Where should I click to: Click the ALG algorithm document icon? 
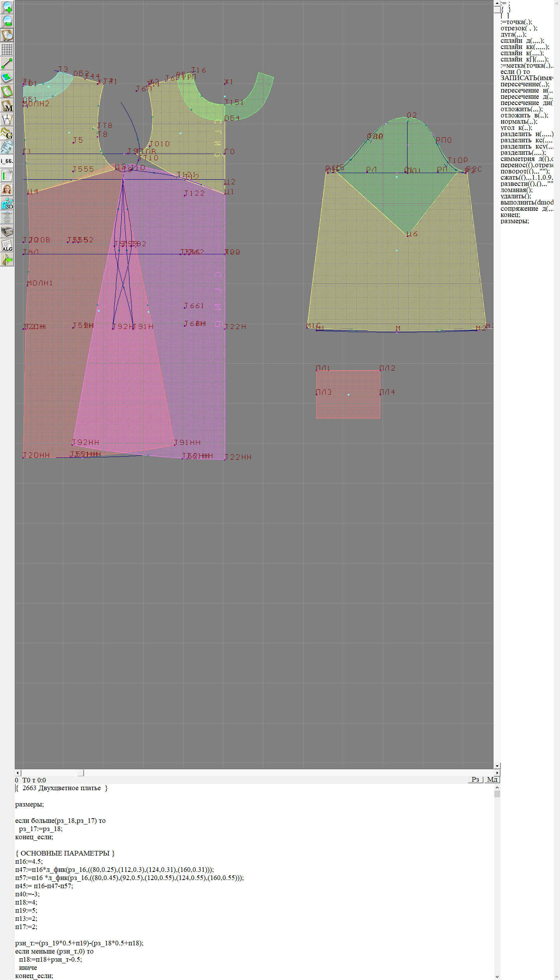tap(7, 245)
